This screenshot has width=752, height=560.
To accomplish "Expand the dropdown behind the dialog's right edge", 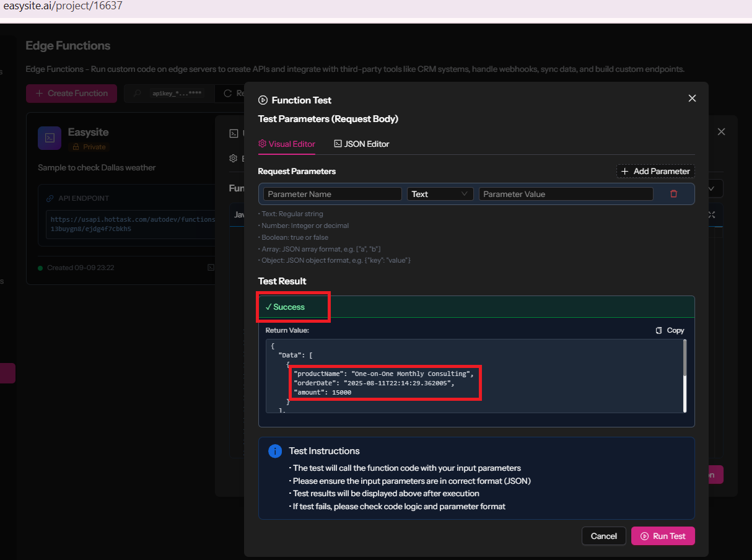I will 717,188.
